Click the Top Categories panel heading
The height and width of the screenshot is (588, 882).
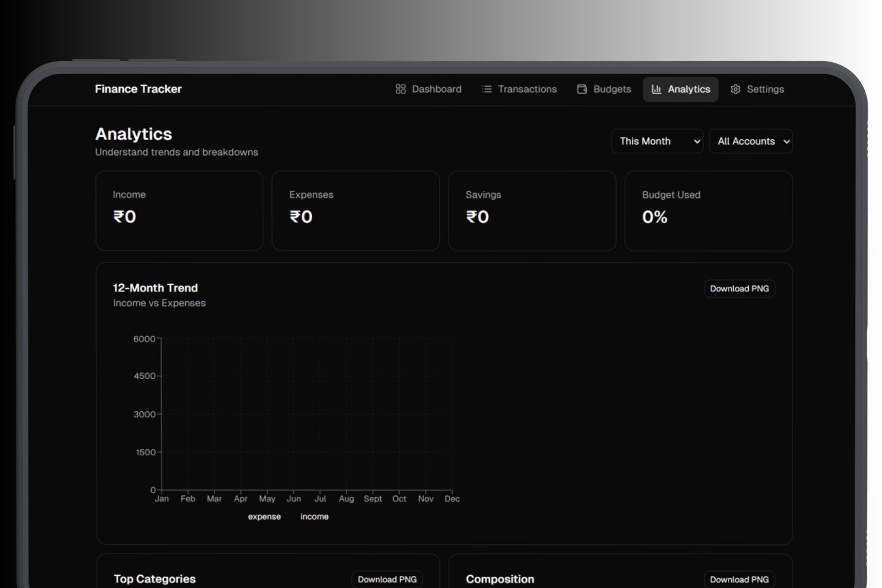point(154,579)
